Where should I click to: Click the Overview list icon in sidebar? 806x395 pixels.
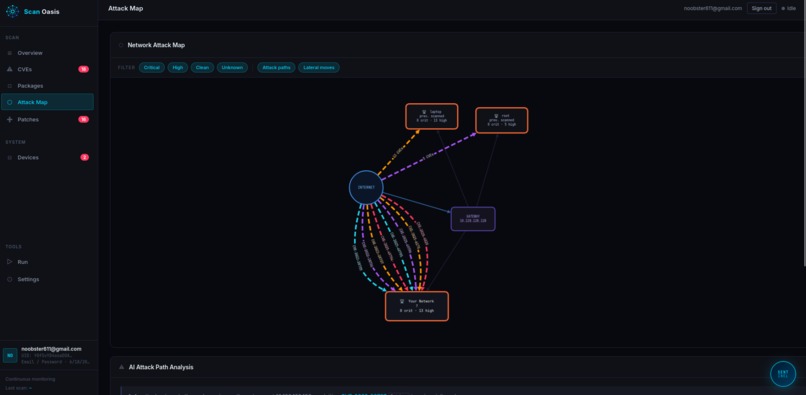click(x=10, y=53)
